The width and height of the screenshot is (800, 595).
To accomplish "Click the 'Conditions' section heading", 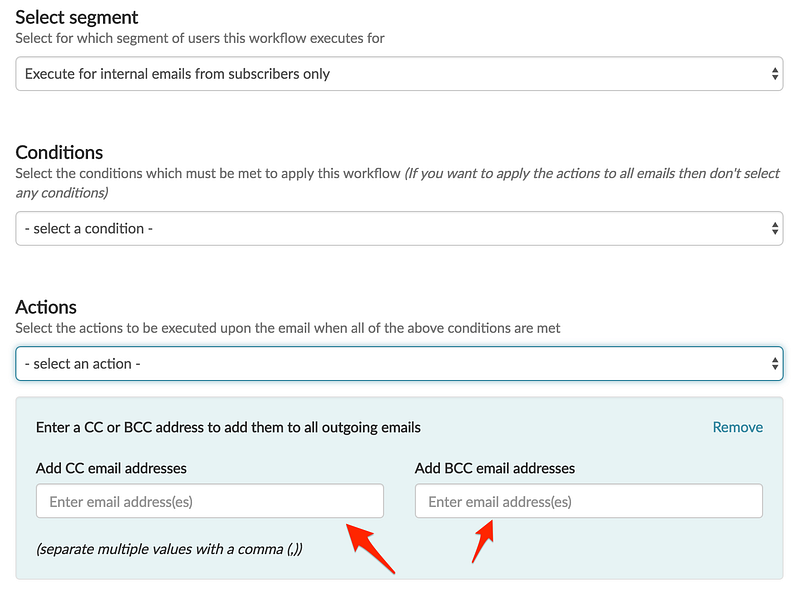I will pos(59,153).
